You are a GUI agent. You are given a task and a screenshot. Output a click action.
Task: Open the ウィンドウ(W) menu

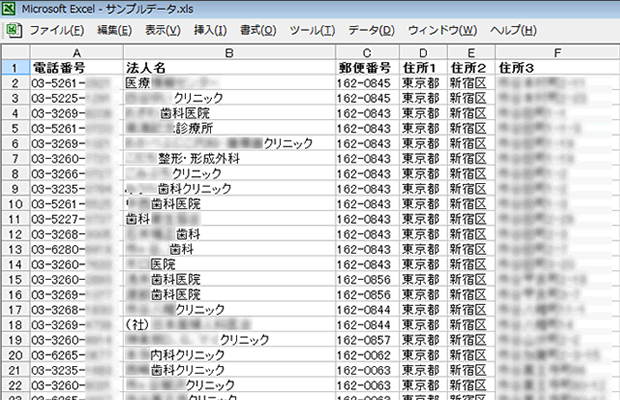click(442, 30)
